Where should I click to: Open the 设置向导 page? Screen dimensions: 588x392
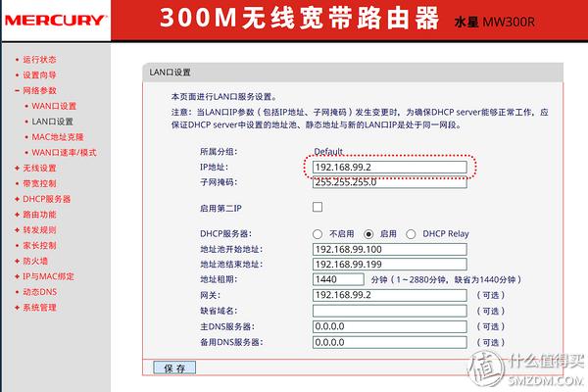pos(39,75)
